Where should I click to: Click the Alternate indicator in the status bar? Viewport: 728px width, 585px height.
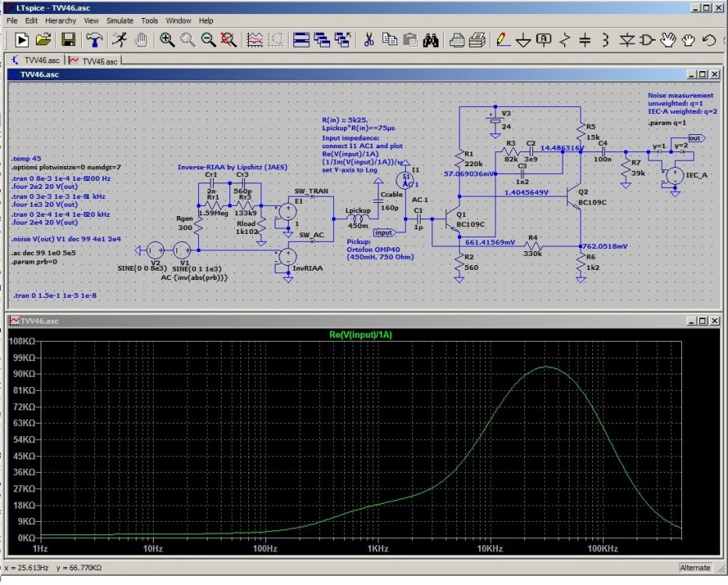(694, 568)
